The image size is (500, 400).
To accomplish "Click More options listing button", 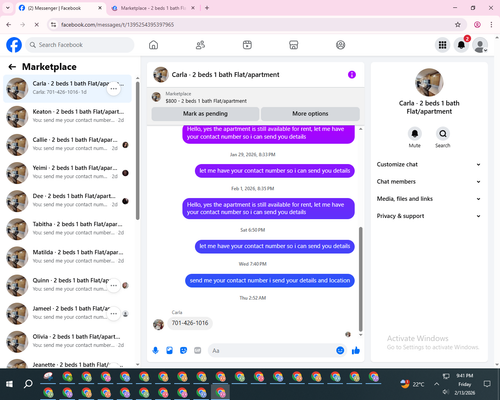I will [310, 114].
